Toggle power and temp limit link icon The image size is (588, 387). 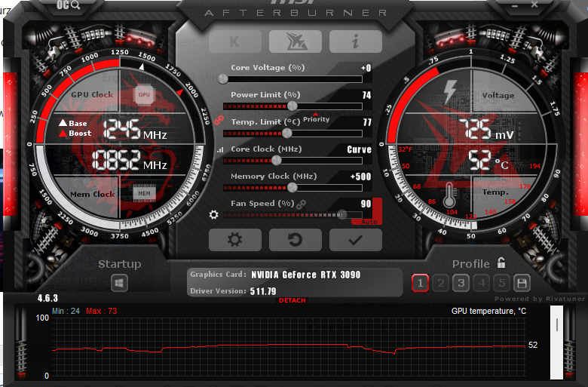coord(219,120)
